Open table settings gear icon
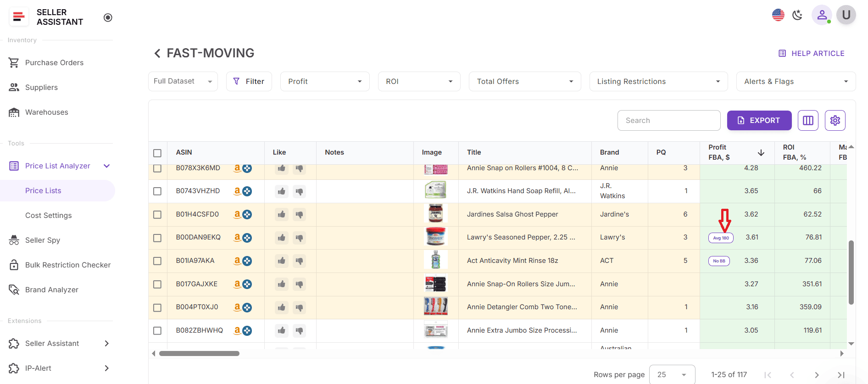 click(x=835, y=121)
